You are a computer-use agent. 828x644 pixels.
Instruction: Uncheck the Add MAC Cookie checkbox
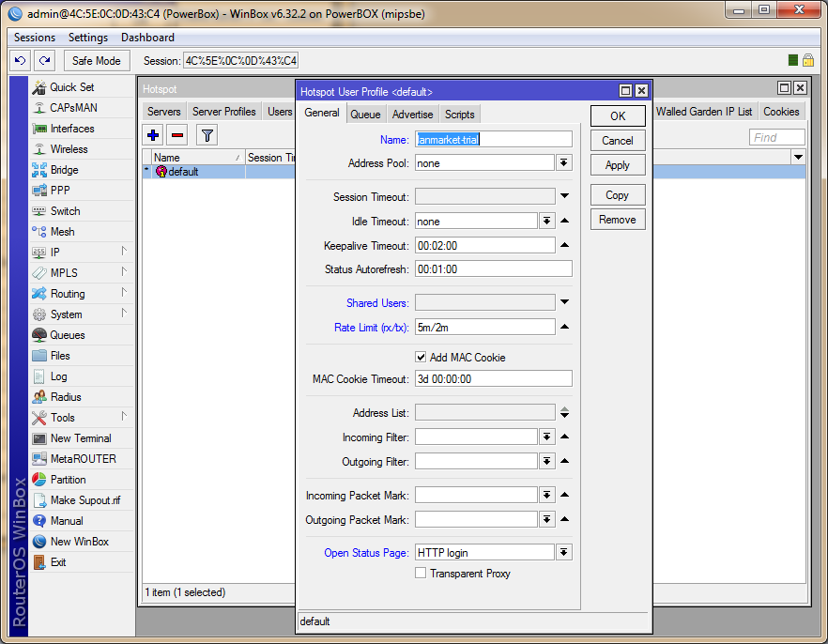pos(421,358)
